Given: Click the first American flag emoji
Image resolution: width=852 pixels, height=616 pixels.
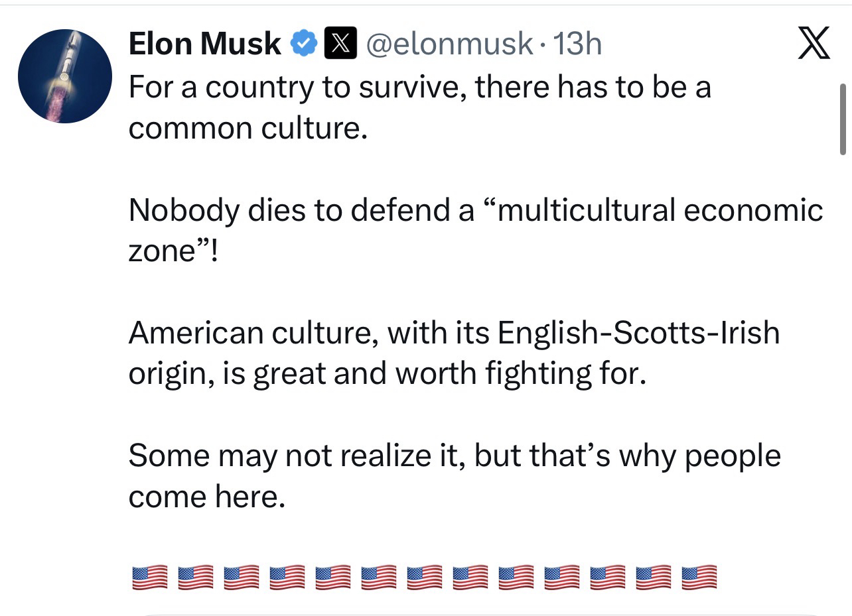Looking at the screenshot, I should (x=149, y=578).
